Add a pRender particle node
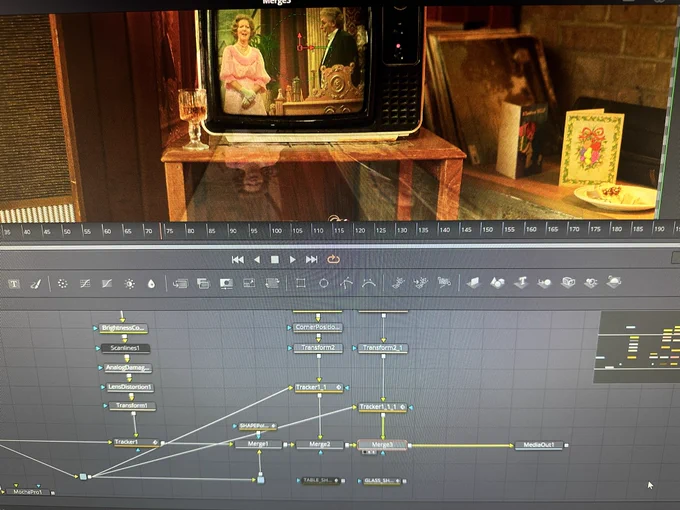 (x=444, y=282)
